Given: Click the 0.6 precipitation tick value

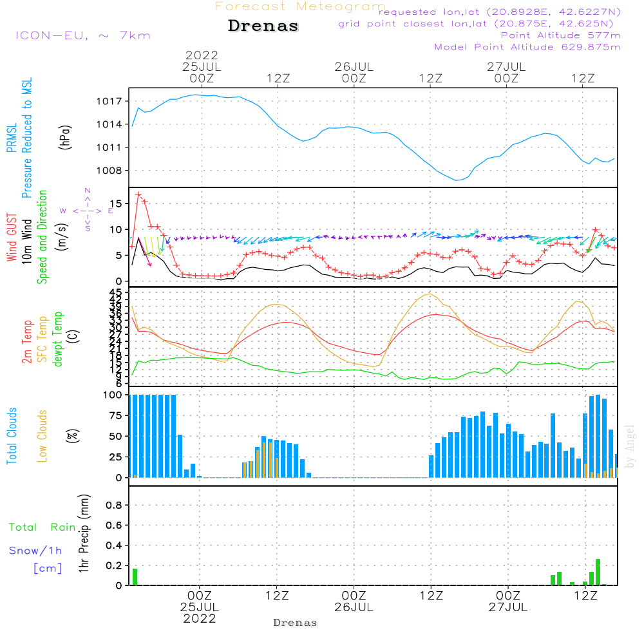Looking at the screenshot, I should point(114,525).
